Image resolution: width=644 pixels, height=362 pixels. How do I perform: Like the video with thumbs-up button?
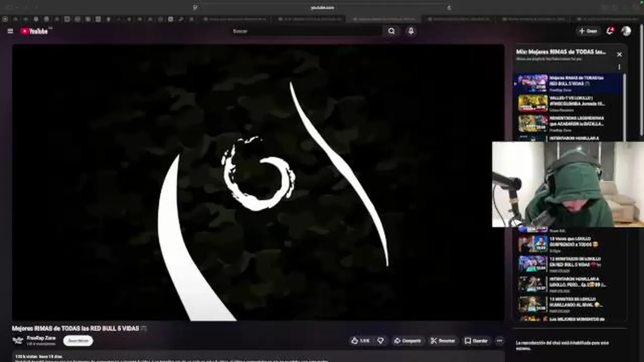click(361, 340)
